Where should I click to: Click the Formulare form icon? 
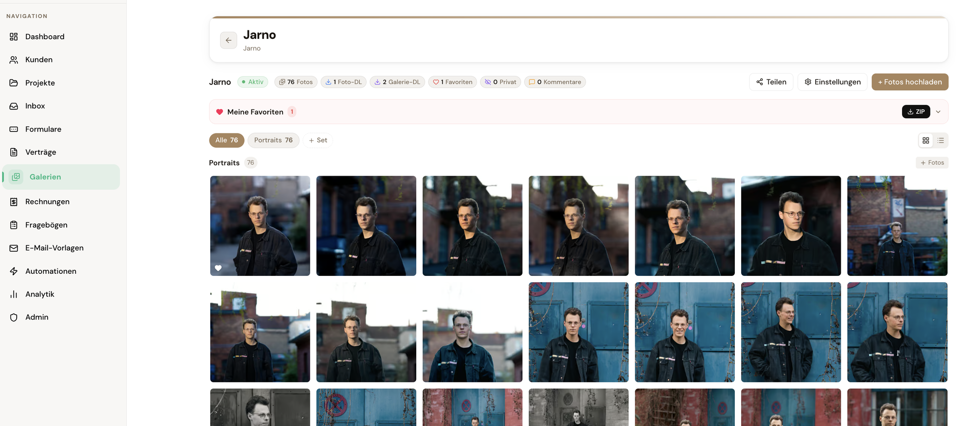pyautogui.click(x=14, y=129)
